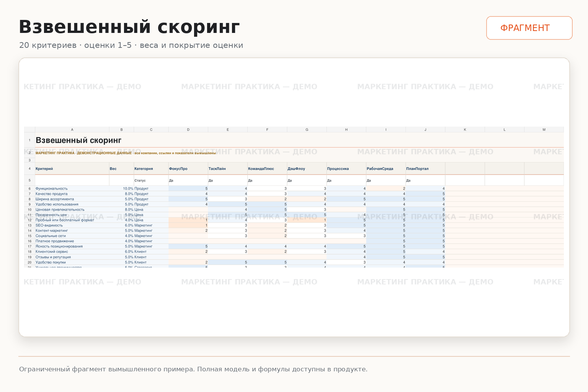Click the weight cell for SEO-видимость
The image size is (588, 392).
point(122,225)
